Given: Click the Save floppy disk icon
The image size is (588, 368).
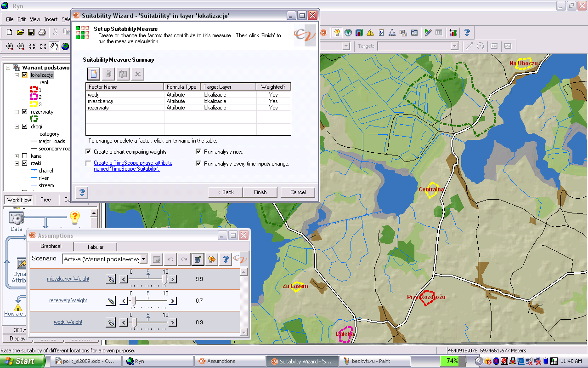Looking at the screenshot, I should (31, 32).
